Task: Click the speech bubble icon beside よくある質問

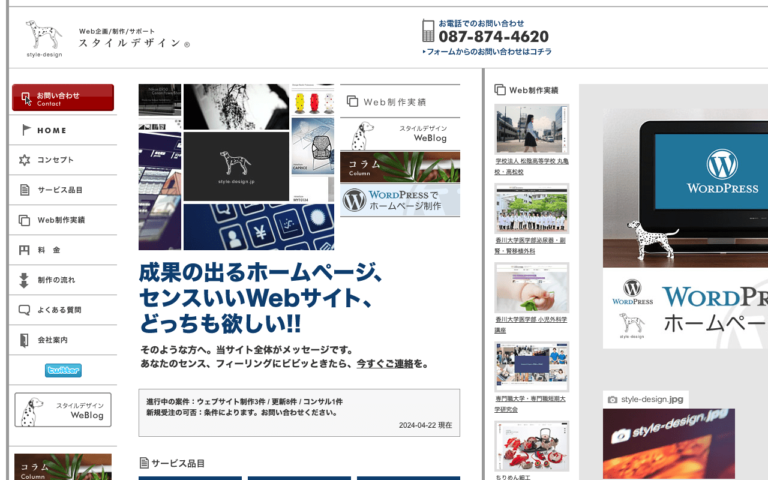Action: click(24, 310)
